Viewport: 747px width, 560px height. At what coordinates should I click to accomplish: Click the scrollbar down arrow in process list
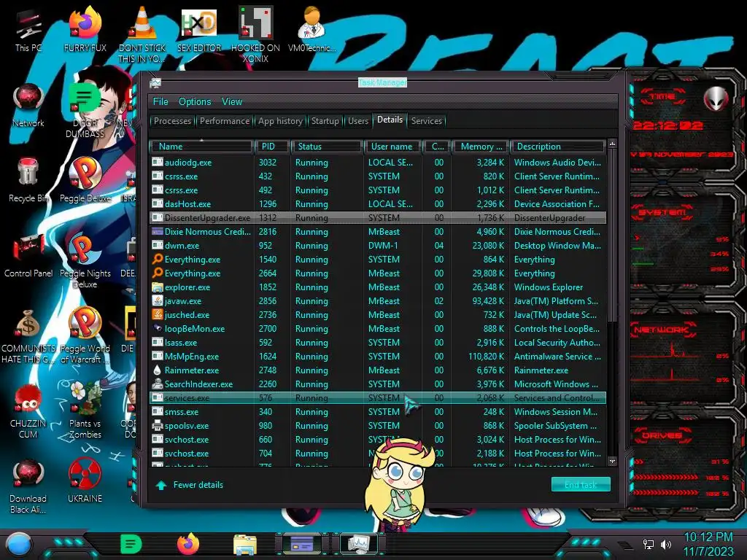point(612,461)
